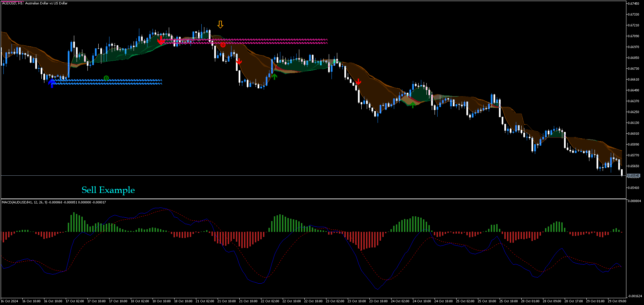Screen dimensions: 644x305
Task: Click the '24 Oct 10:00' time axis label
Action: coord(422,301)
